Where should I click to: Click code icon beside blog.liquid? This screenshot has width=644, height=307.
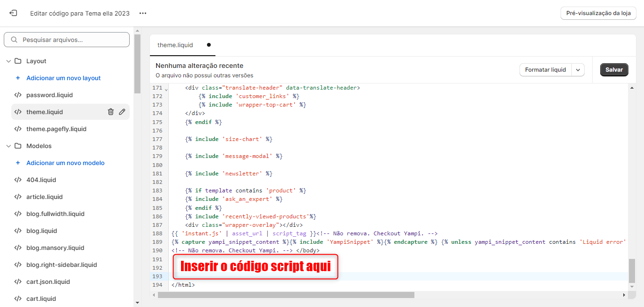point(18,231)
